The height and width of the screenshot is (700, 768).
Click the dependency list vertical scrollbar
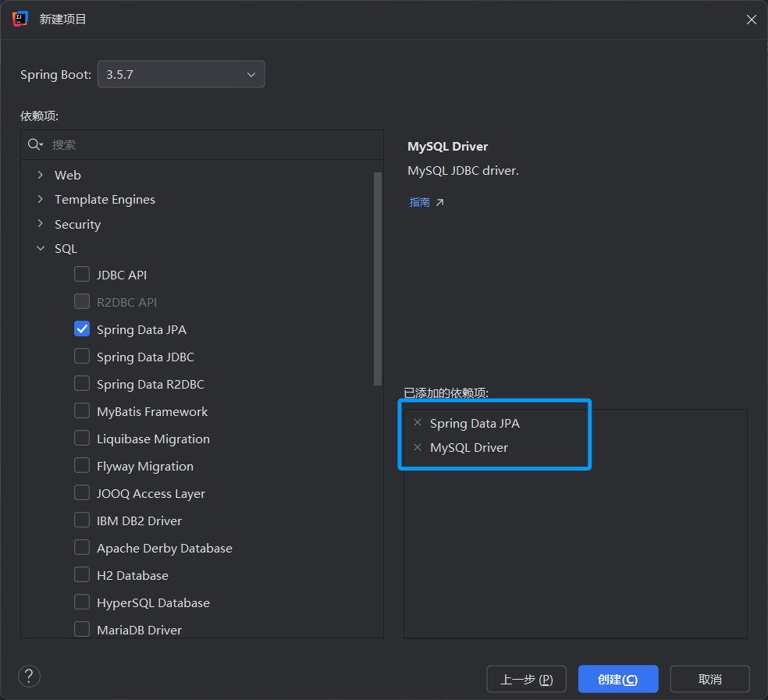point(378,279)
